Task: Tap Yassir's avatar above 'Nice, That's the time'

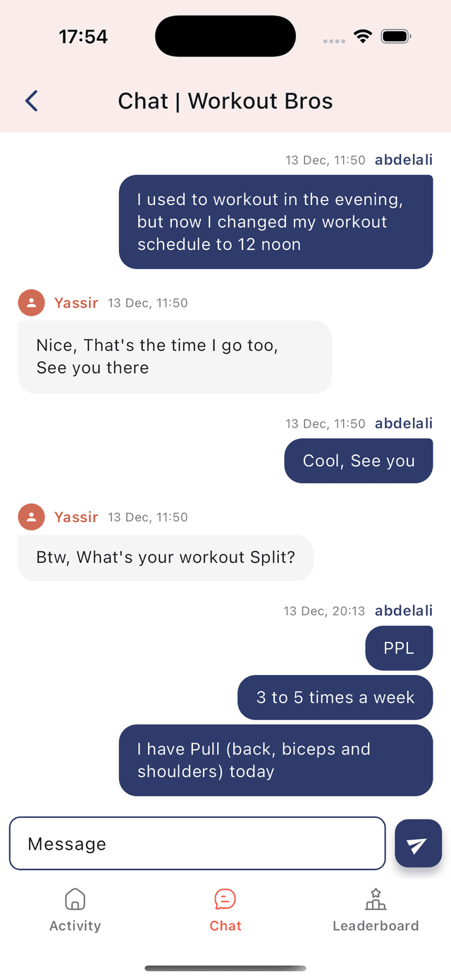Action: point(31,303)
